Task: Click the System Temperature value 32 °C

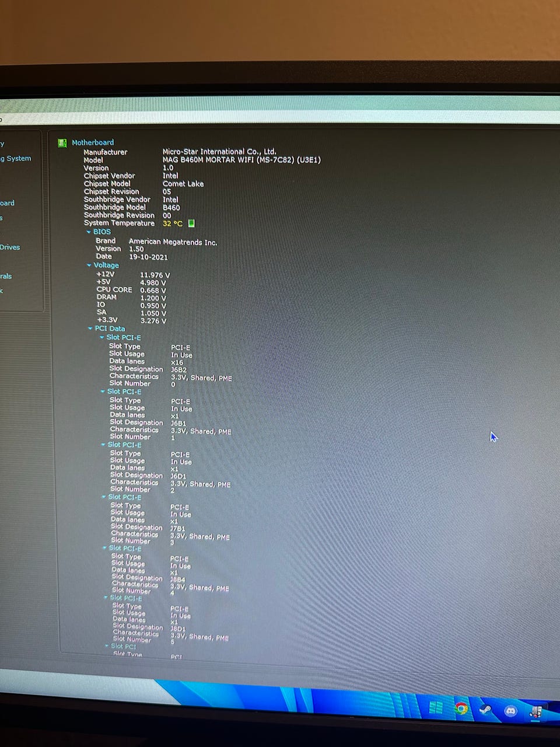Action: point(173,224)
